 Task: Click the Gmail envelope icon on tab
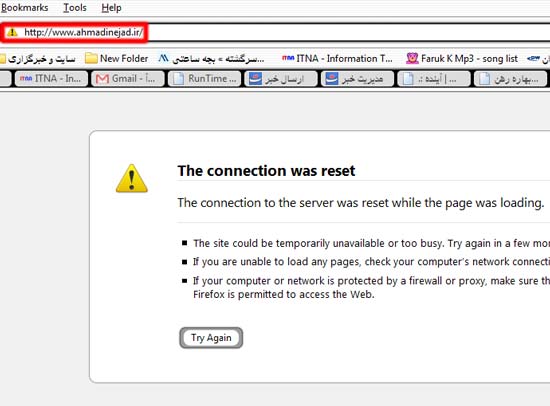pyautogui.click(x=102, y=79)
